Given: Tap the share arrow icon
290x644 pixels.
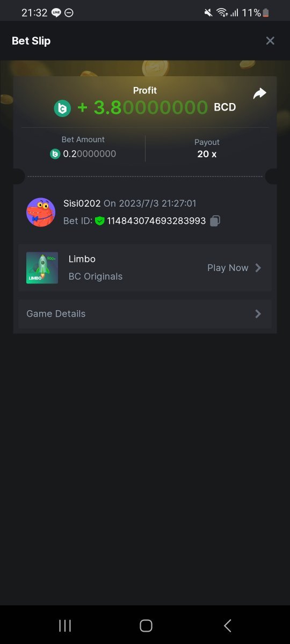Looking at the screenshot, I should (x=260, y=94).
